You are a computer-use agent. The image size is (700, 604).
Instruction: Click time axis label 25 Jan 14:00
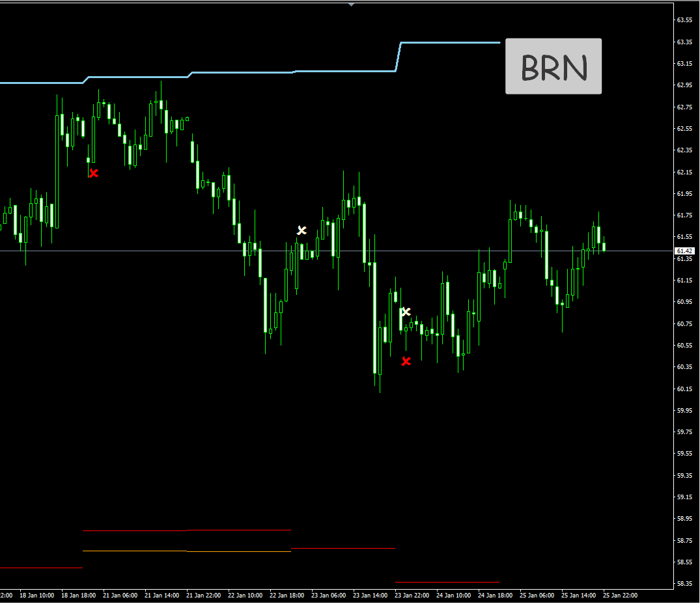click(x=579, y=595)
